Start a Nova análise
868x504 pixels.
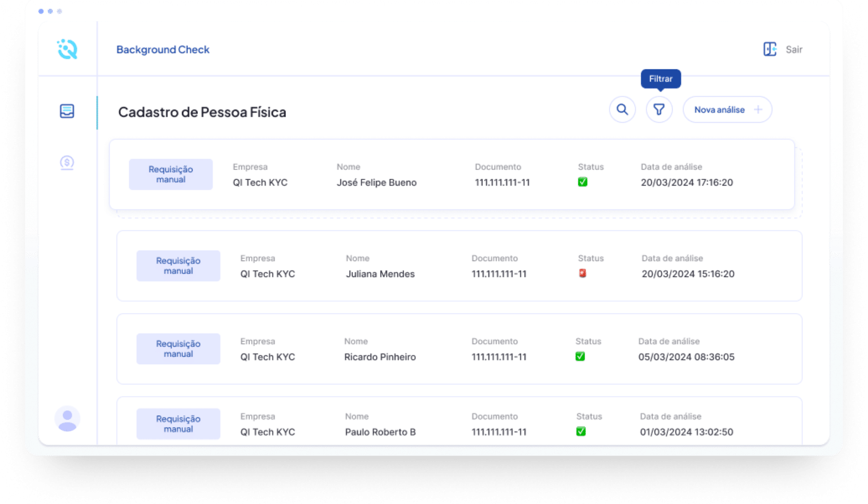coord(719,110)
